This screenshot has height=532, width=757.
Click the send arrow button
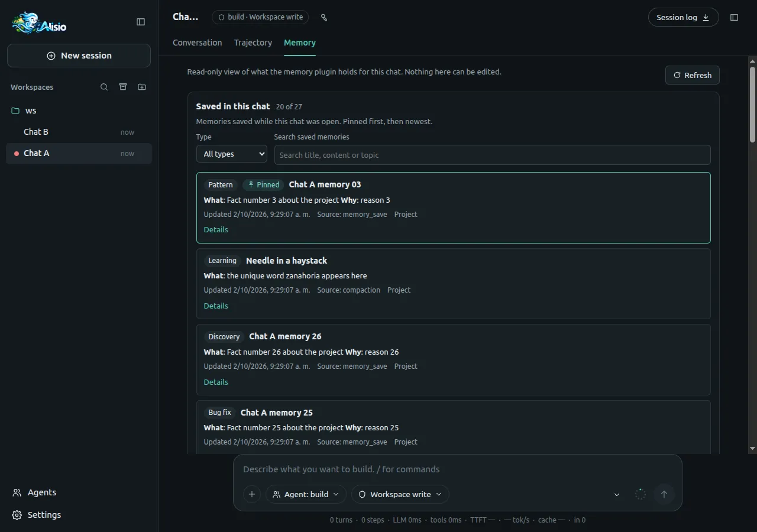(x=664, y=494)
